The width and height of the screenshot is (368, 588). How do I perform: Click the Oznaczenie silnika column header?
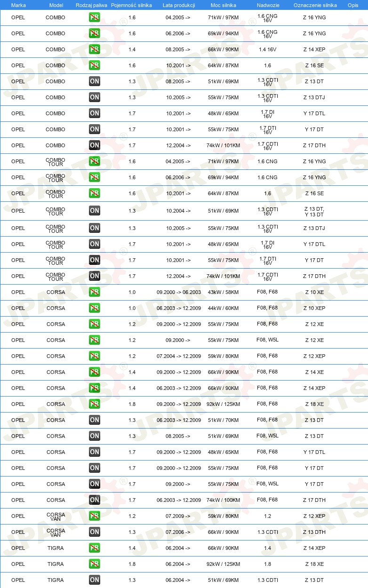(x=315, y=5)
